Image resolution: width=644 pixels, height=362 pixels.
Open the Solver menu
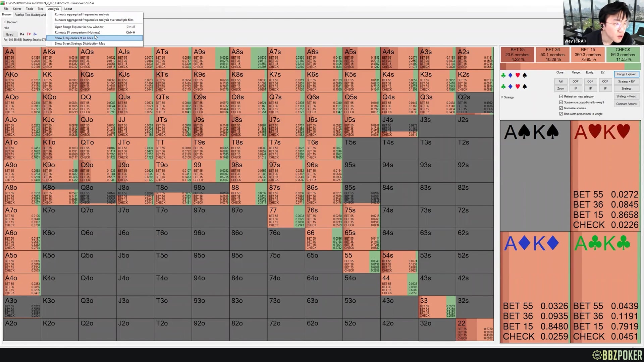click(17, 9)
